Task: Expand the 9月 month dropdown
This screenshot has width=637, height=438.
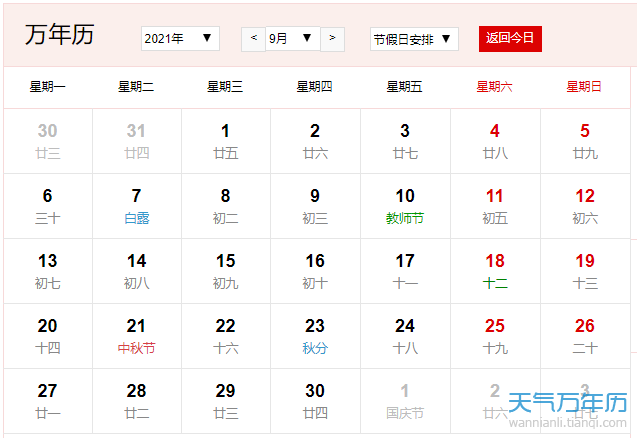Action: pyautogui.click(x=292, y=39)
